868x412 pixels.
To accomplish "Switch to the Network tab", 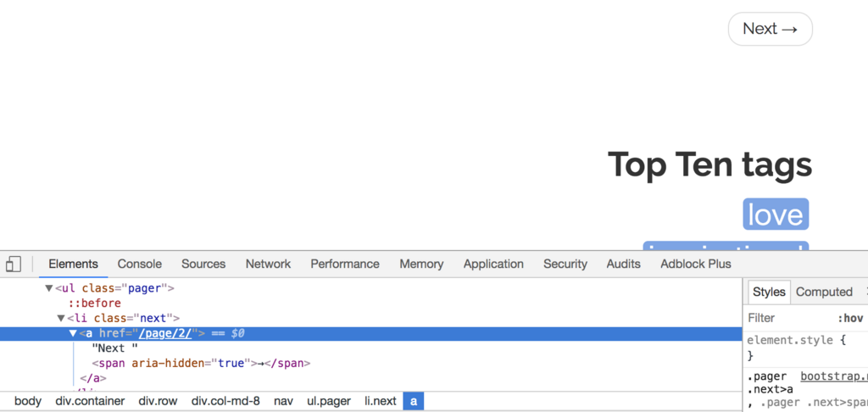I will click(x=268, y=264).
